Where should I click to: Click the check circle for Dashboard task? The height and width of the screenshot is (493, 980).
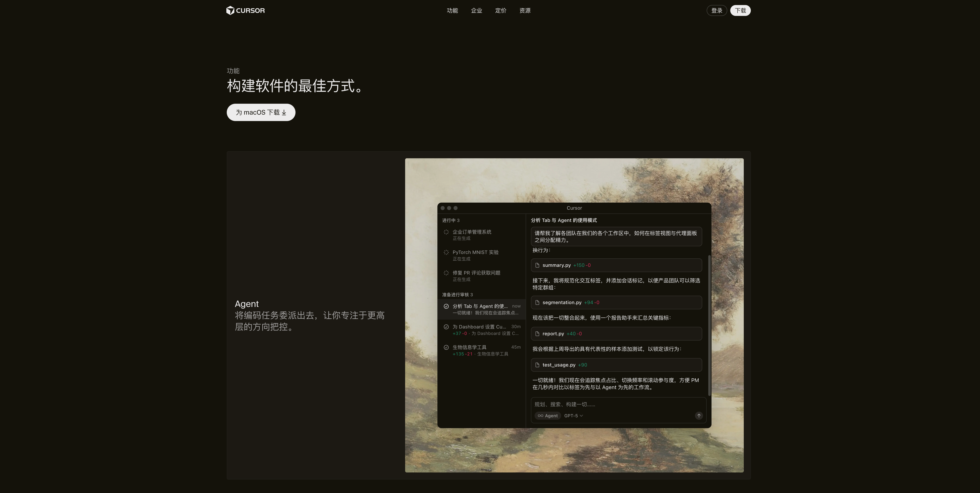click(446, 326)
